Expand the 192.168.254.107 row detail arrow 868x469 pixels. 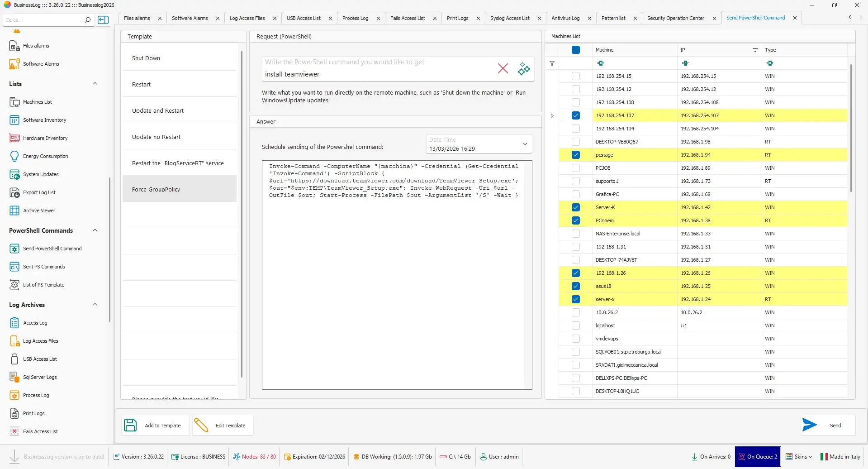point(552,115)
